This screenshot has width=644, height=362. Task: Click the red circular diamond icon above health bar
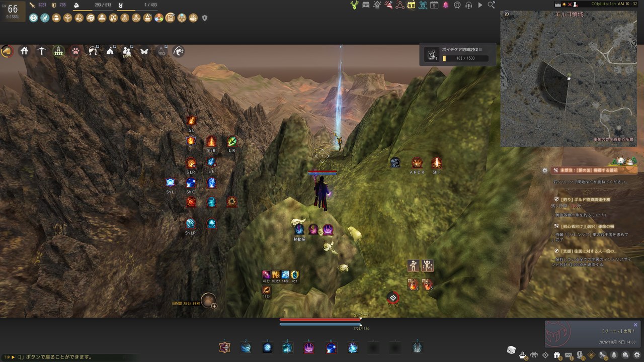[x=393, y=298]
